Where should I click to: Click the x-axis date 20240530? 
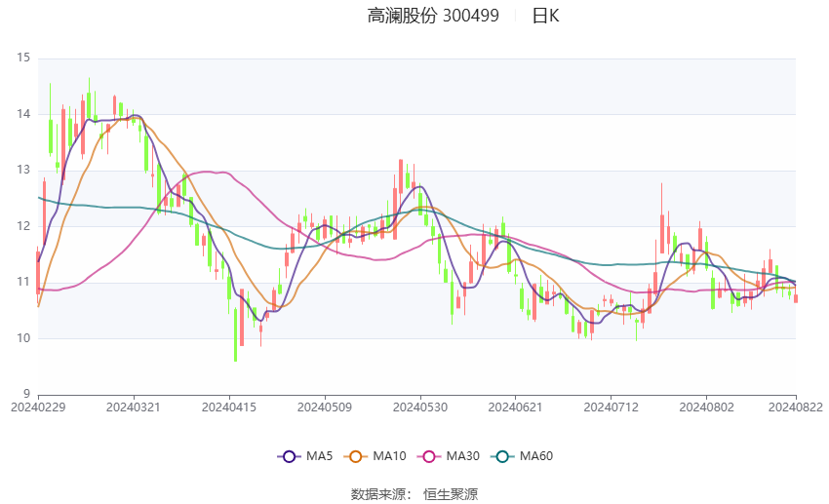tap(420, 407)
